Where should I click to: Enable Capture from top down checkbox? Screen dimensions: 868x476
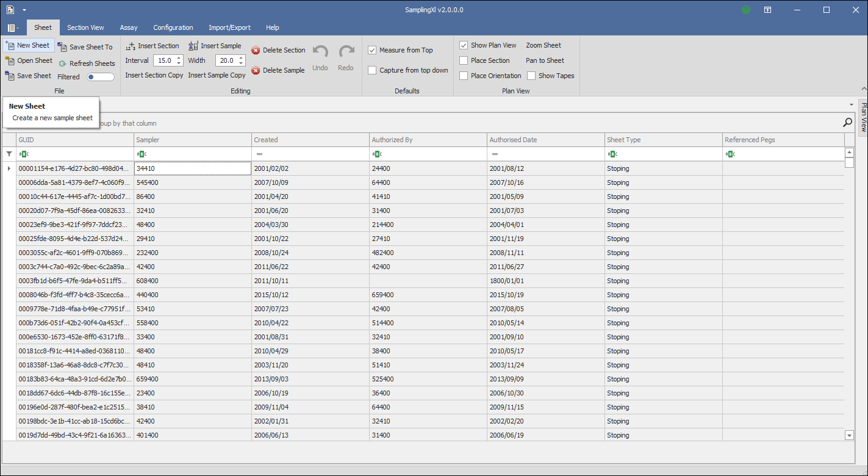[372, 70]
